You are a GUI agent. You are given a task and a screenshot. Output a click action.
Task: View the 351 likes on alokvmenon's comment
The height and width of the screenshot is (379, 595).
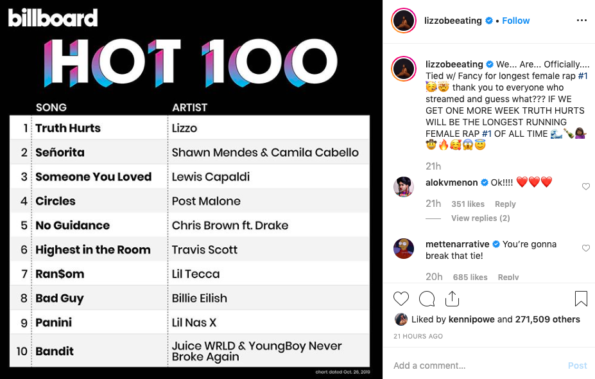(x=468, y=204)
